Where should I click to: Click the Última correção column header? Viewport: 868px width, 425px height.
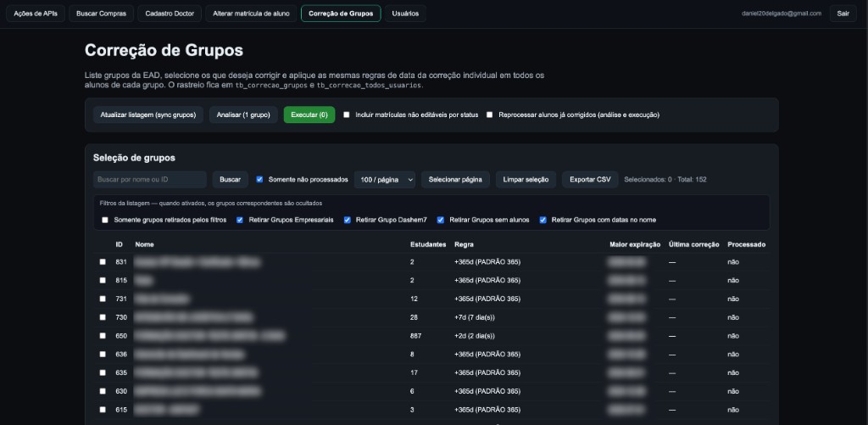point(693,244)
